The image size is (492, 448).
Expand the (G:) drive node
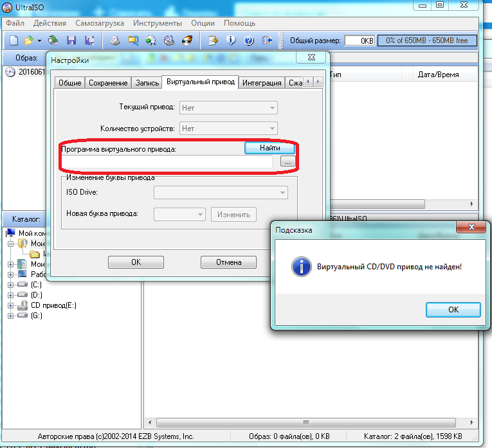(x=11, y=316)
